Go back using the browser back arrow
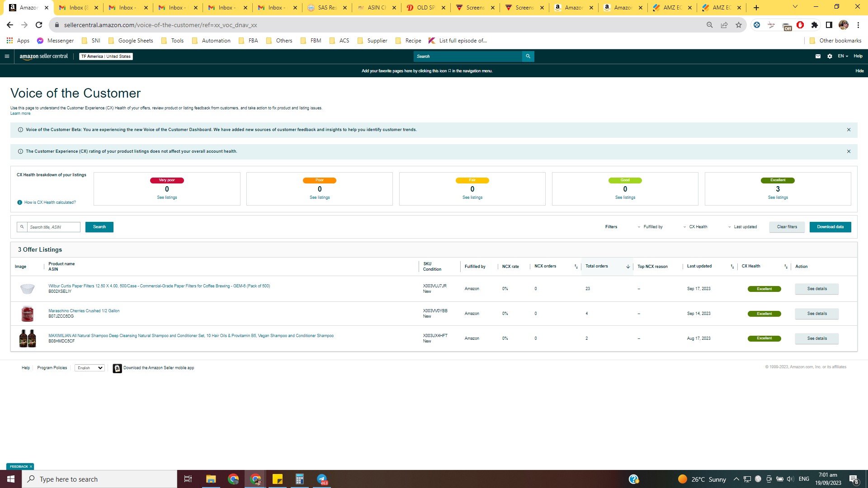868x488 pixels. point(10,25)
